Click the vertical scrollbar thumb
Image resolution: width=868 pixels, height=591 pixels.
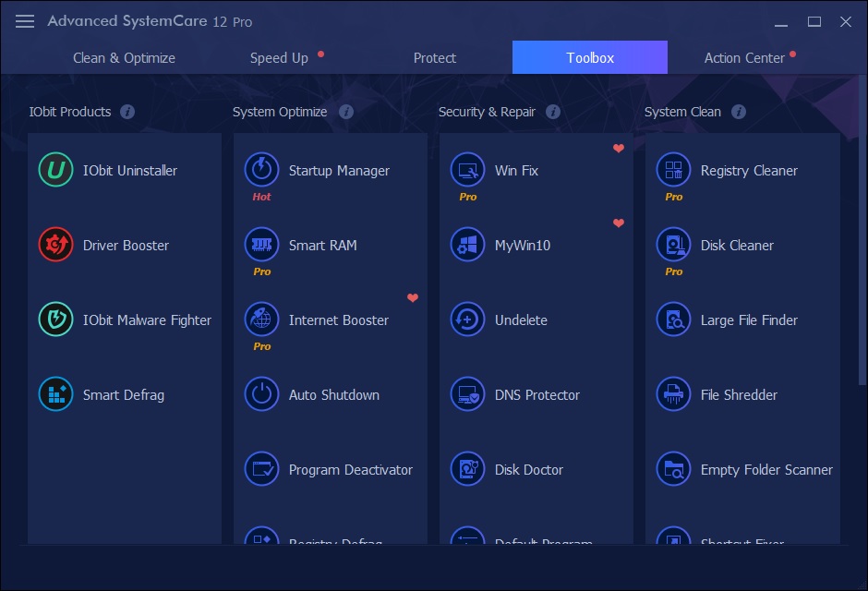(862, 230)
